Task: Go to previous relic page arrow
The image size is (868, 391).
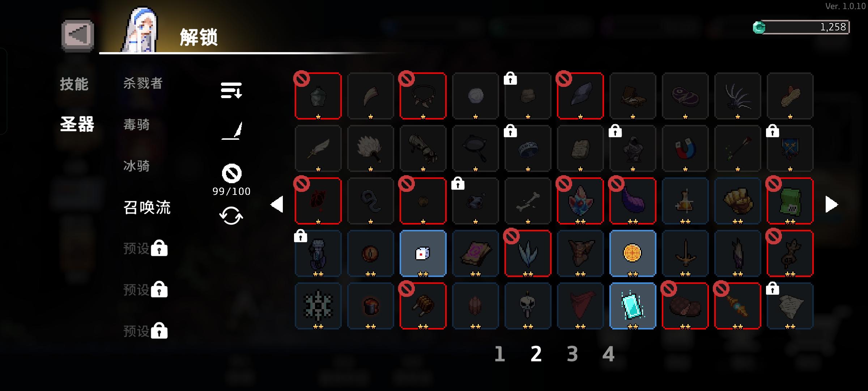Action: (277, 205)
